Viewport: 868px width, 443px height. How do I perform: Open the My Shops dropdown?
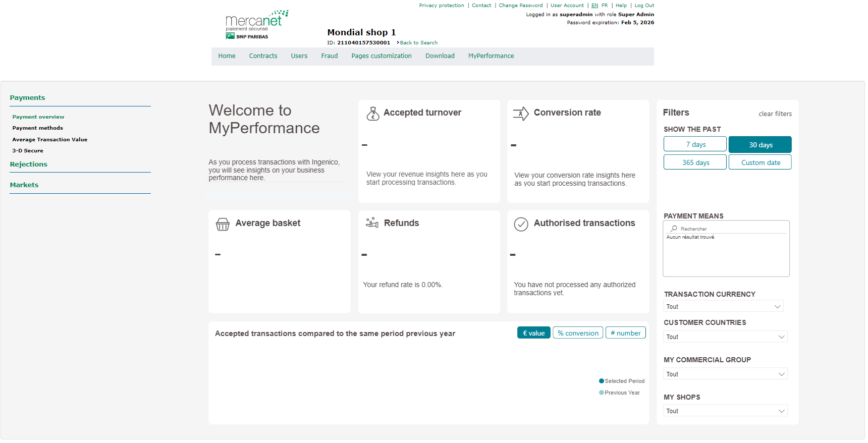coord(725,411)
